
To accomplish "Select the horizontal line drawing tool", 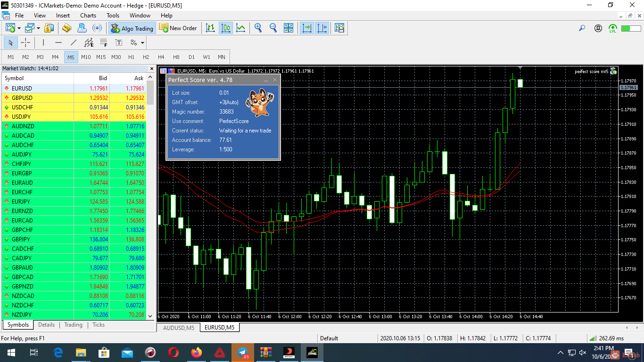I will (58, 42).
